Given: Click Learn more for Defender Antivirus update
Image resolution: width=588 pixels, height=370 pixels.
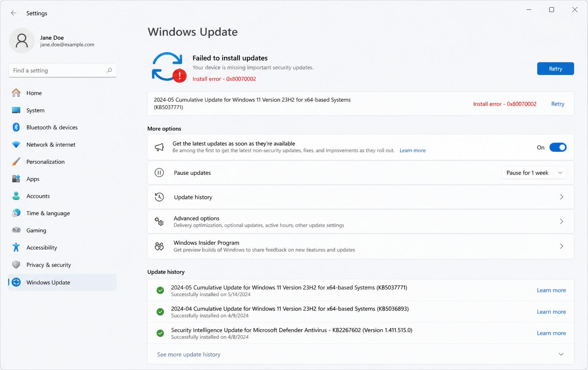Looking at the screenshot, I should [551, 333].
